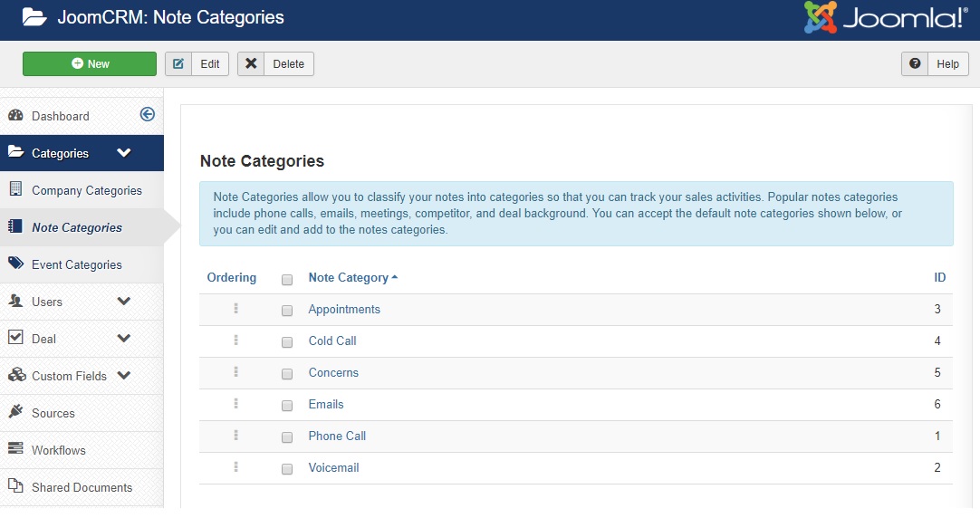Open Dashboard in the sidebar
Image resolution: width=980 pixels, height=518 pixels.
[x=61, y=116]
